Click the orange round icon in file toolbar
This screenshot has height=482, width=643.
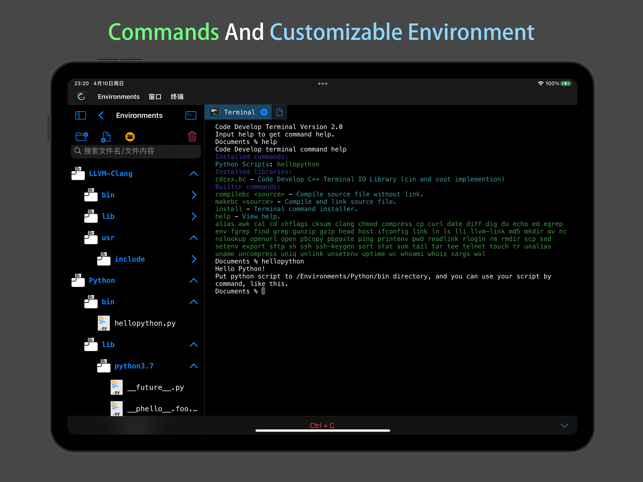pos(130,137)
